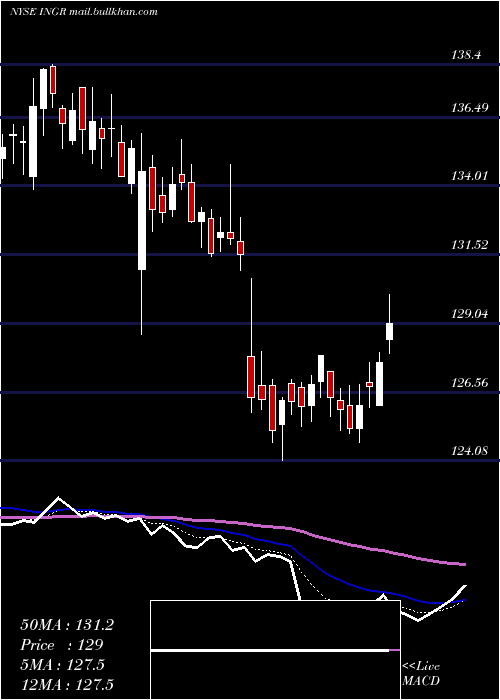
Task: Click the red candle at the 138.4 peak
Action: (53, 80)
